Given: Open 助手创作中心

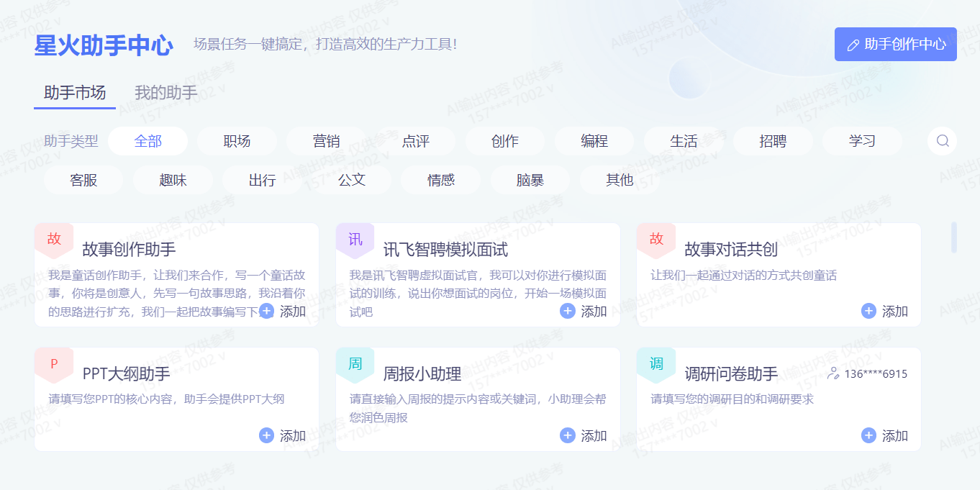Looking at the screenshot, I should coord(895,44).
